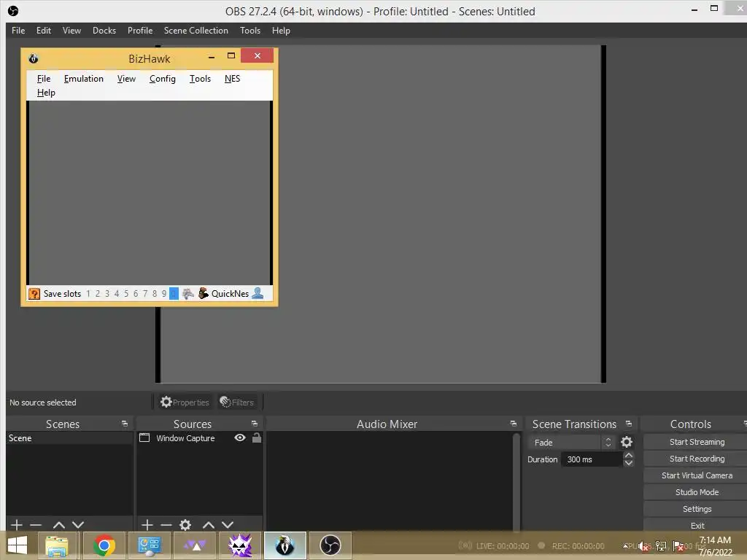
Task: Toggle Window Capture visibility eye
Action: click(x=240, y=437)
